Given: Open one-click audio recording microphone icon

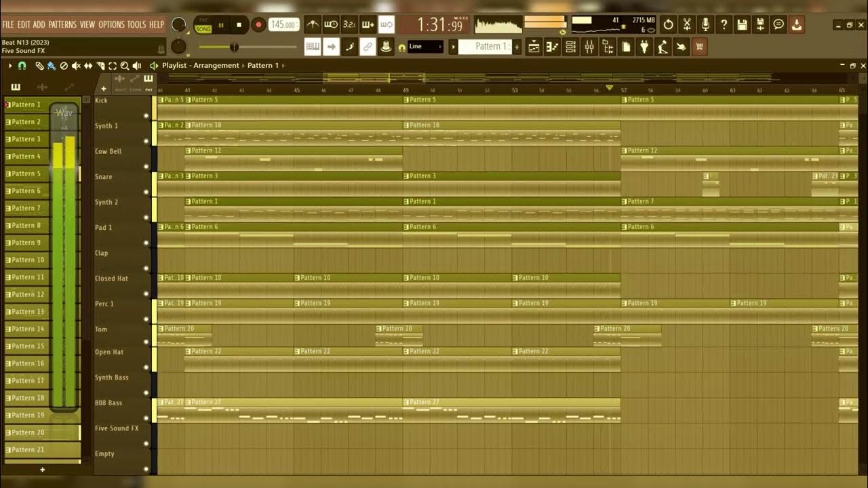Looking at the screenshot, I should pos(705,25).
